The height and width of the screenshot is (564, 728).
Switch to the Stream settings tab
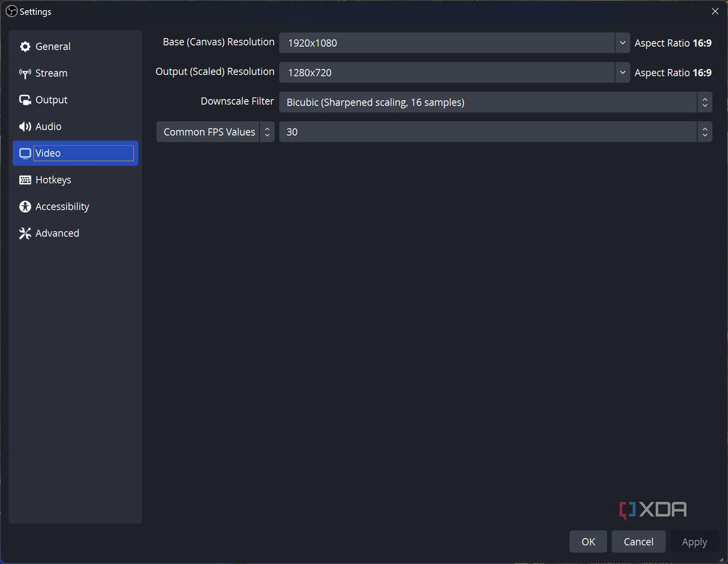(x=75, y=74)
